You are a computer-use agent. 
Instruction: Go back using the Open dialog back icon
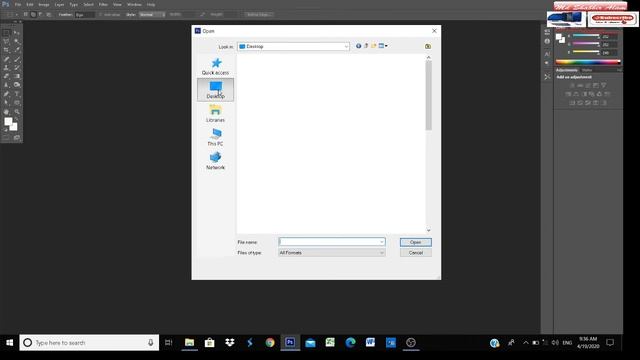point(358,46)
